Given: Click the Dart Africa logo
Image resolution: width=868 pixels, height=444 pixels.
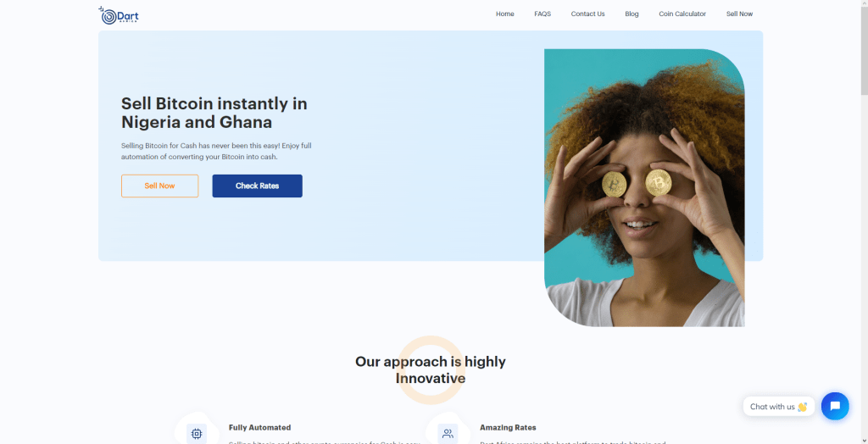Looking at the screenshot, I should coord(119,15).
